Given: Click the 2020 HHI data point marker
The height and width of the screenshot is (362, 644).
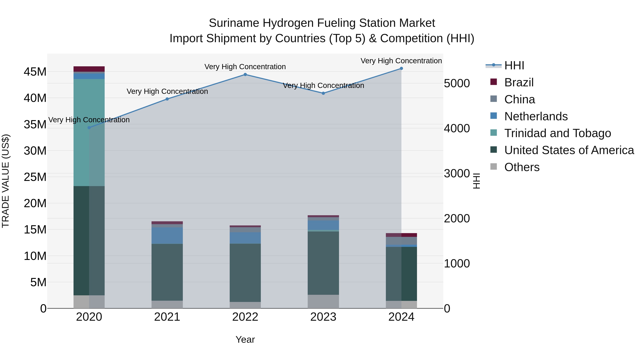Looking at the screenshot, I should [x=89, y=128].
